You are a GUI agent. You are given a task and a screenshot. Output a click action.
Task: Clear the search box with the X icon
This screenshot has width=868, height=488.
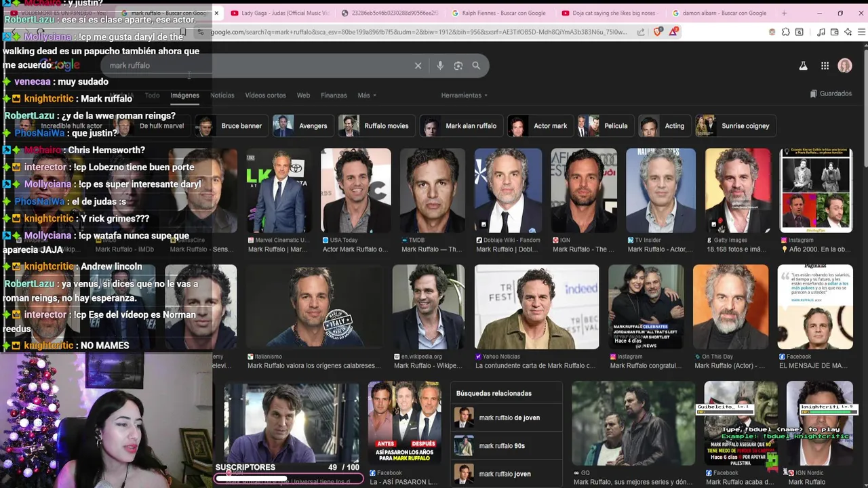tap(418, 66)
